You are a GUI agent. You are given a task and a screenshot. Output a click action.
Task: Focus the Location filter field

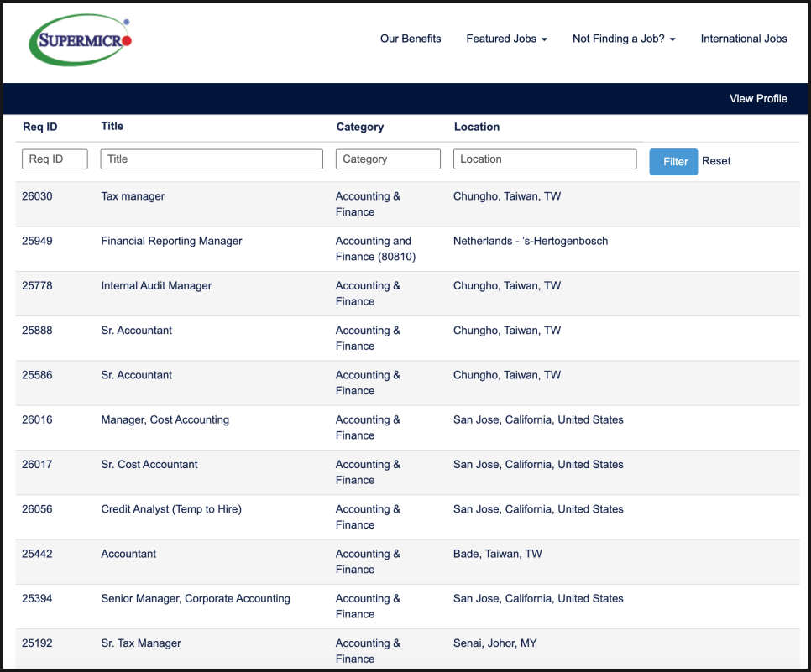click(x=545, y=159)
